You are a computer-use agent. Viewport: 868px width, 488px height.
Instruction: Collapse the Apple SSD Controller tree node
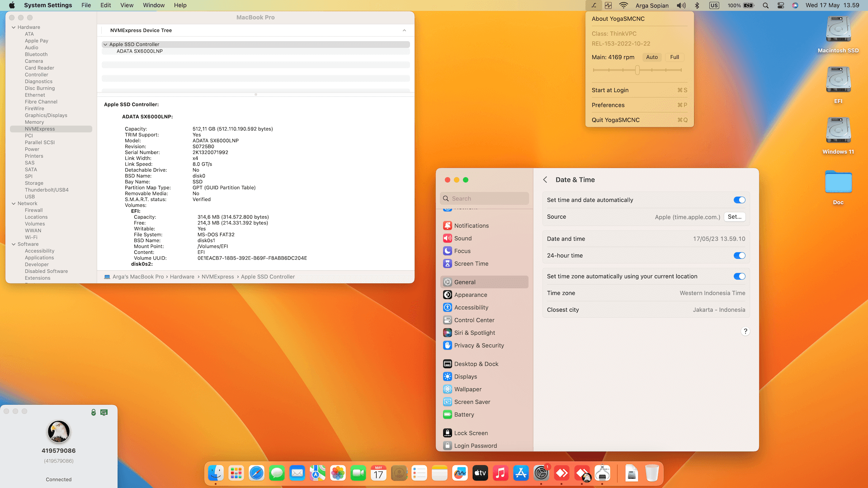click(x=105, y=44)
